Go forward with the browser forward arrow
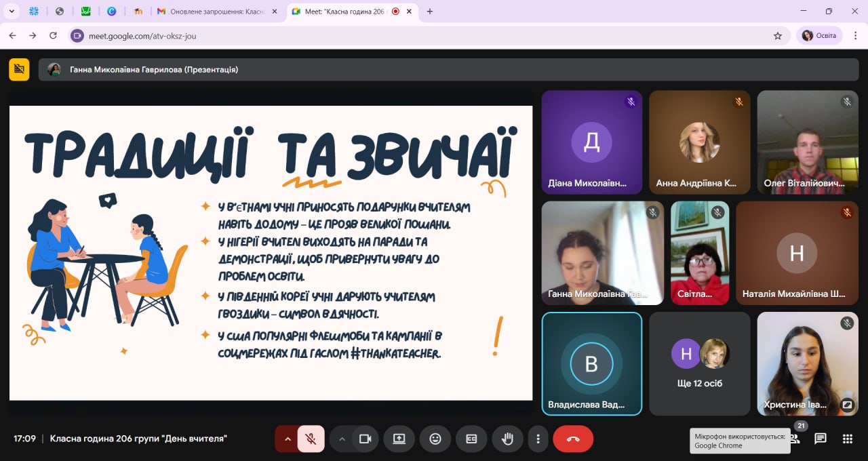 (x=33, y=35)
